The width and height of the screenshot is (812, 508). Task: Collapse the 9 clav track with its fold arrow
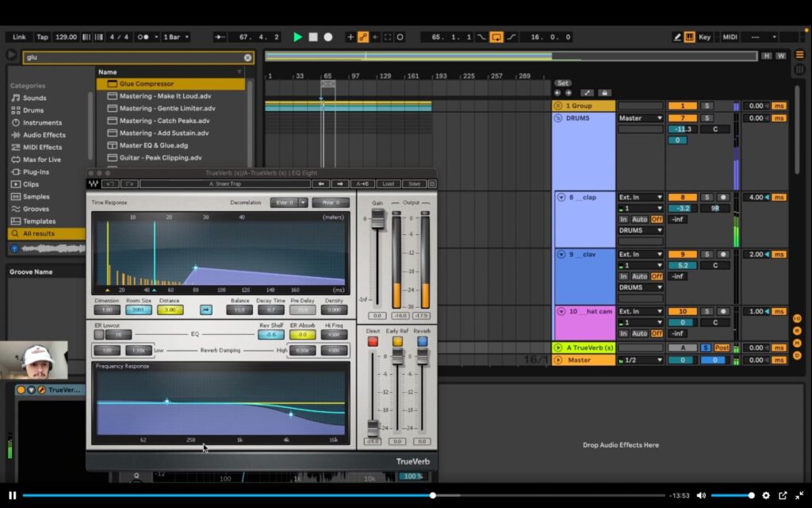[x=561, y=254]
